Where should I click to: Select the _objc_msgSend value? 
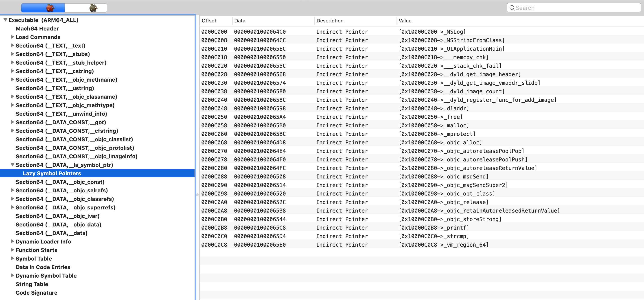(443, 176)
